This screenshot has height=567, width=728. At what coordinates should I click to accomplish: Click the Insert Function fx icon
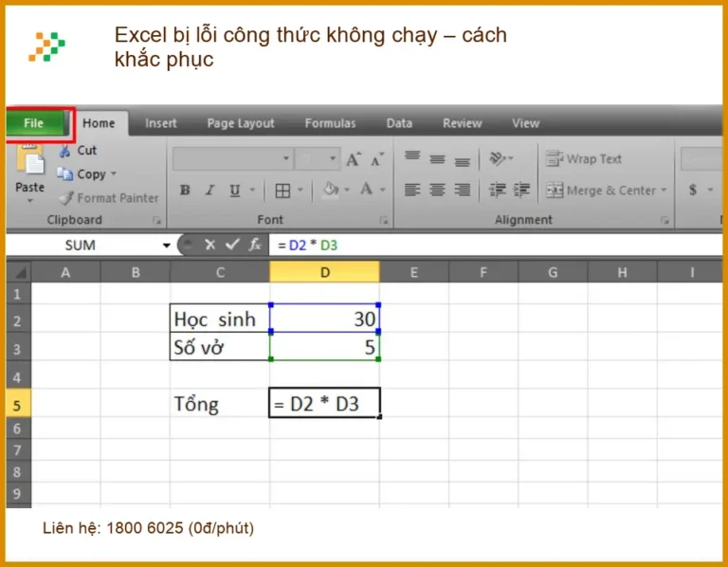(x=254, y=245)
